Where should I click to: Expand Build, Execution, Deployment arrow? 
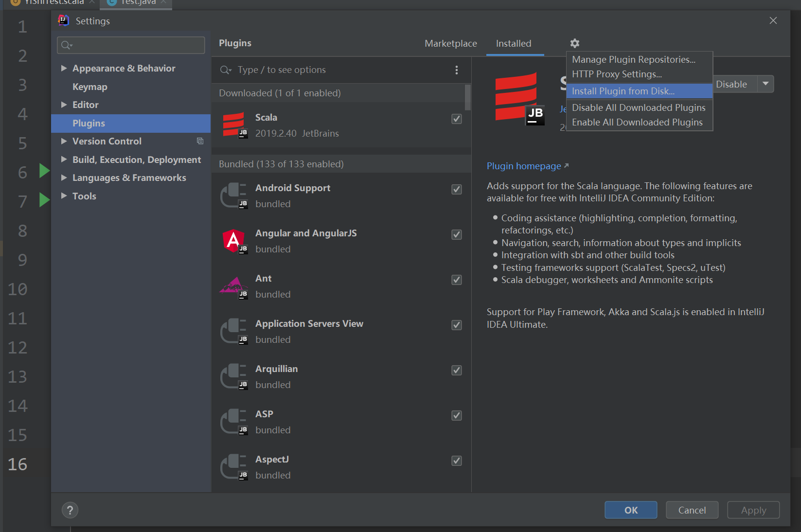pos(64,160)
